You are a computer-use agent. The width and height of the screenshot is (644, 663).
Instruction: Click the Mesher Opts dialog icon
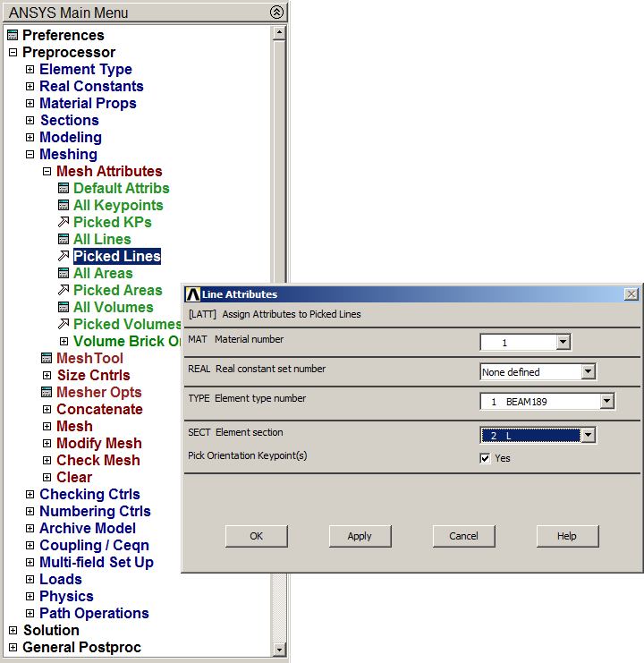coord(47,393)
